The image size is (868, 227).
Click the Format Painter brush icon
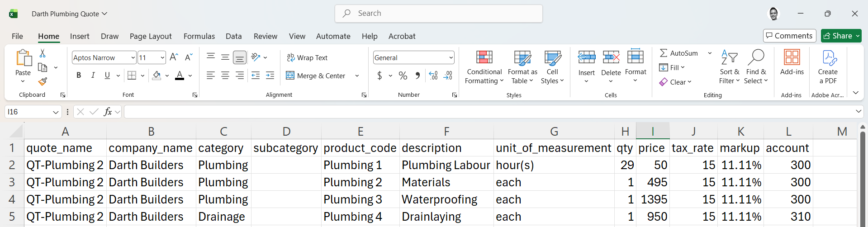(43, 82)
